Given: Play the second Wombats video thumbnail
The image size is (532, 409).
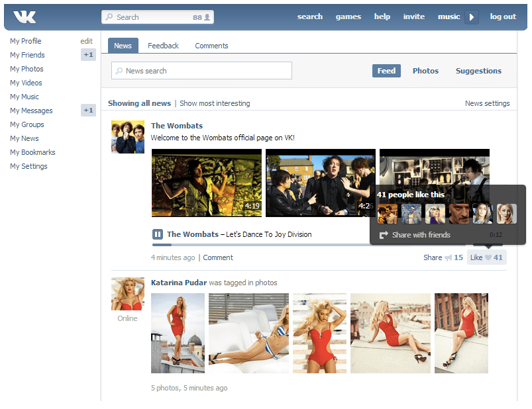Looking at the screenshot, I should pyautogui.click(x=320, y=183).
